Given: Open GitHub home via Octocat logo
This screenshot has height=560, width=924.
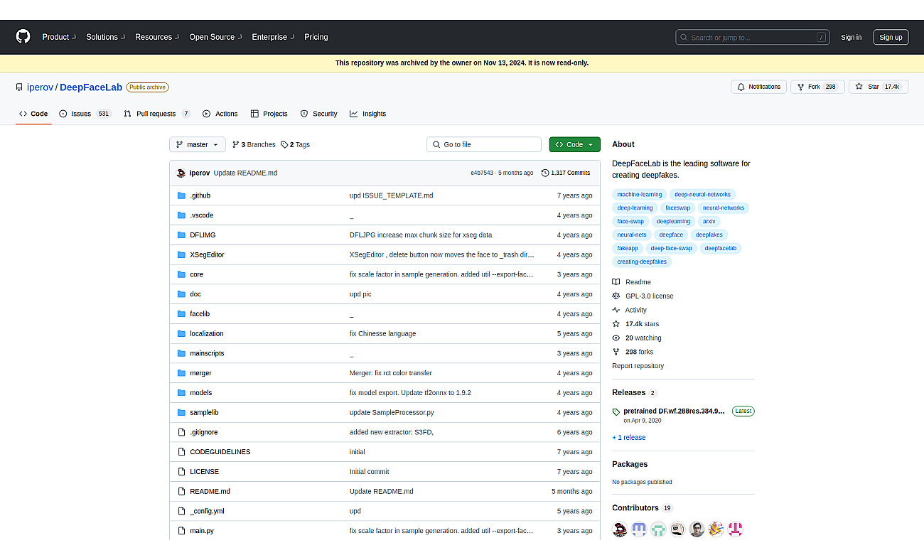Looking at the screenshot, I should [23, 36].
